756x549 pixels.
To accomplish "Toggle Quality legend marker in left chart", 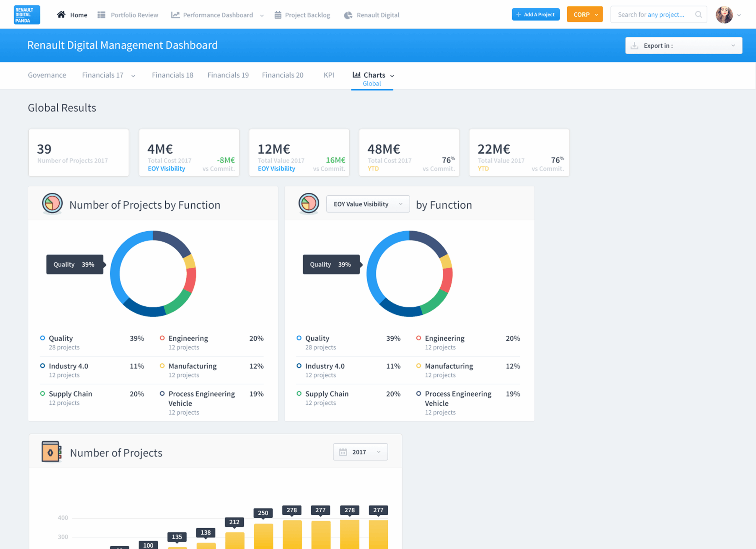I will tap(43, 338).
